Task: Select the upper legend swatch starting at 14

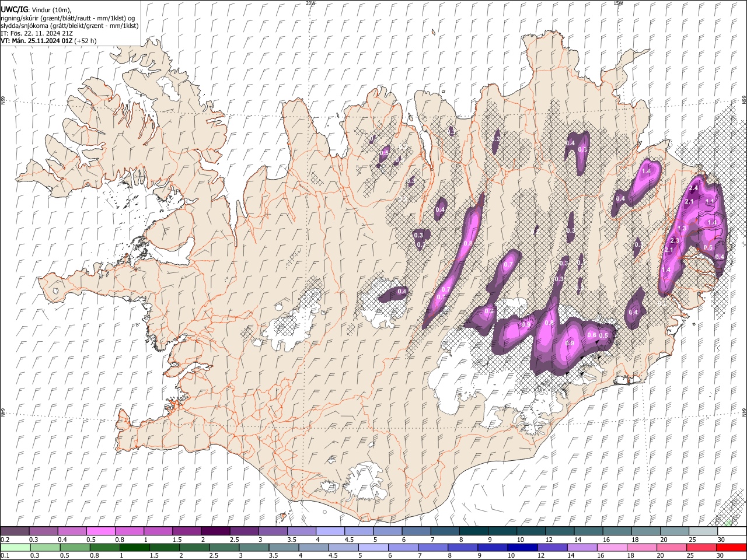Action: point(588,531)
